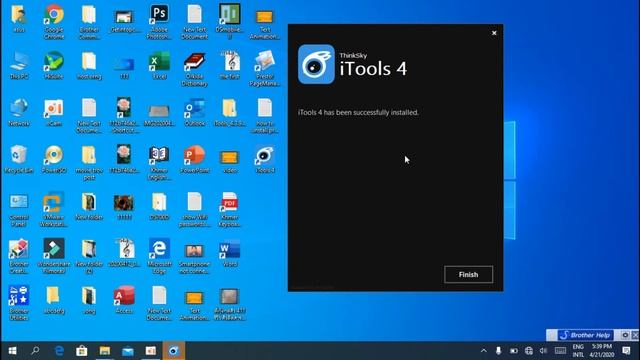Open PowerISO desktop shortcut
The height and width of the screenshot is (360, 640).
[54, 159]
